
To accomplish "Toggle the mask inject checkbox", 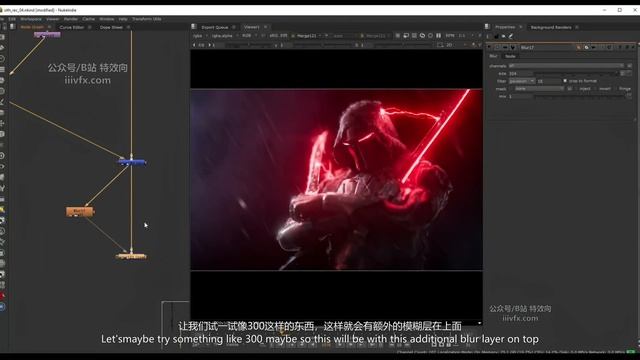I will point(577,89).
